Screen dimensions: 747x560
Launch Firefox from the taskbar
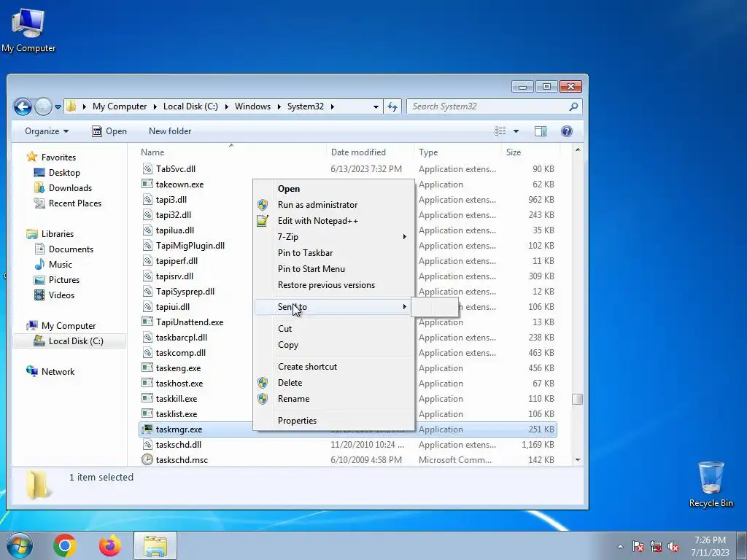point(110,545)
